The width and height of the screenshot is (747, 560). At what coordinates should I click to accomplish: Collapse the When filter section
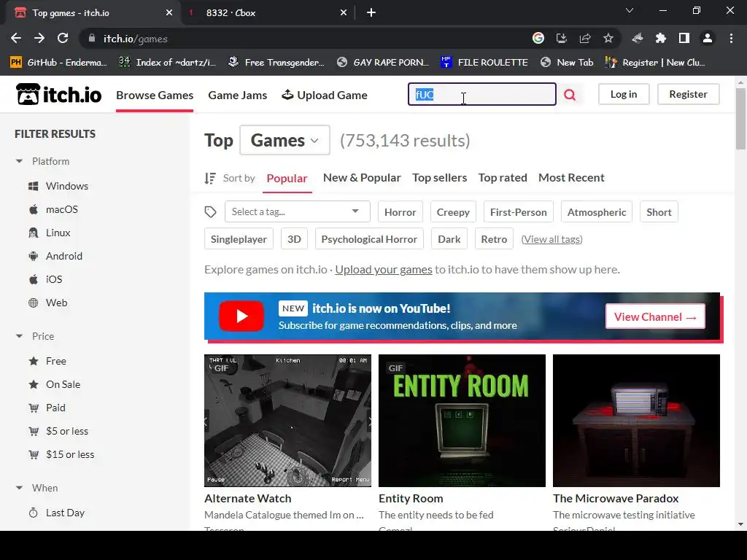36,488
